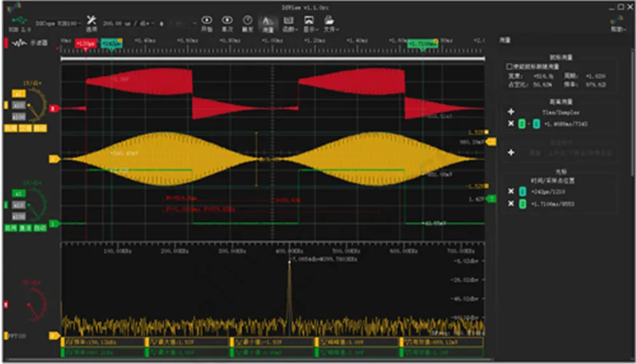Click the FFT peak marker at 400 KHz
The width and height of the screenshot is (636, 364).
pos(289,262)
